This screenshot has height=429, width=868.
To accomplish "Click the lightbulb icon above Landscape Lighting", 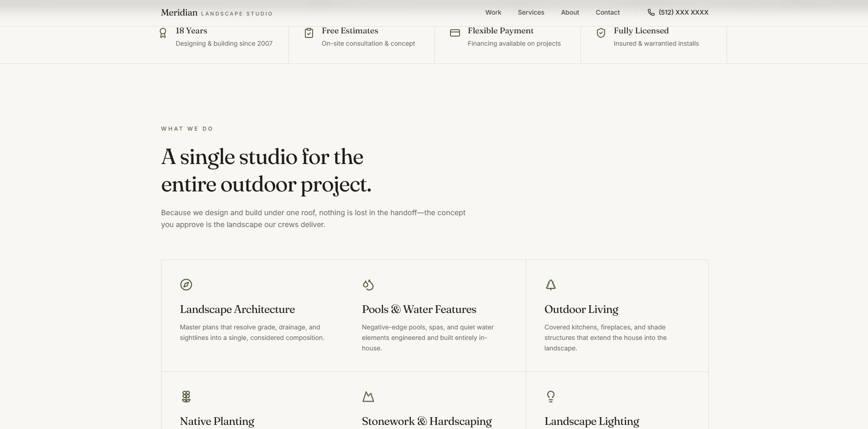I will click(x=551, y=397).
